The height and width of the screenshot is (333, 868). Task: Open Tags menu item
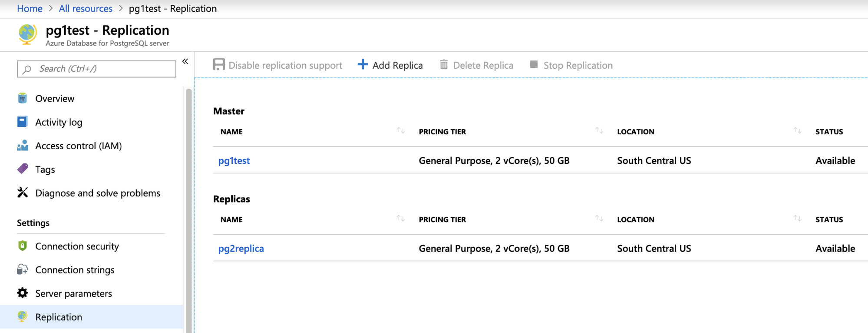point(45,170)
